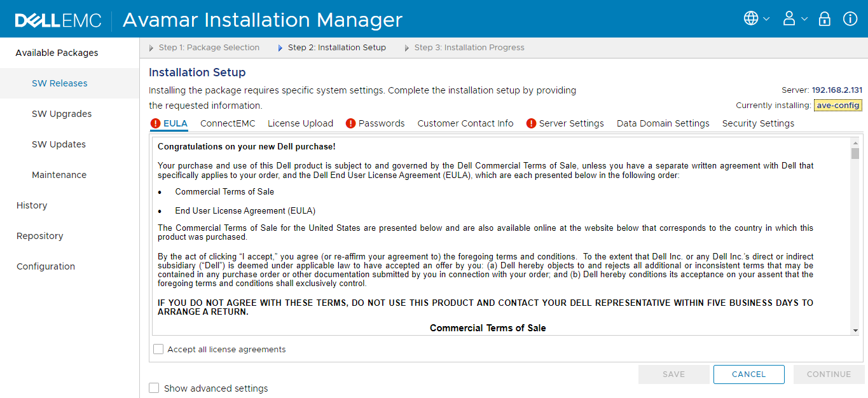Image resolution: width=868 pixels, height=398 pixels.
Task: Go to SW Updates in sidebar
Action: (x=59, y=144)
